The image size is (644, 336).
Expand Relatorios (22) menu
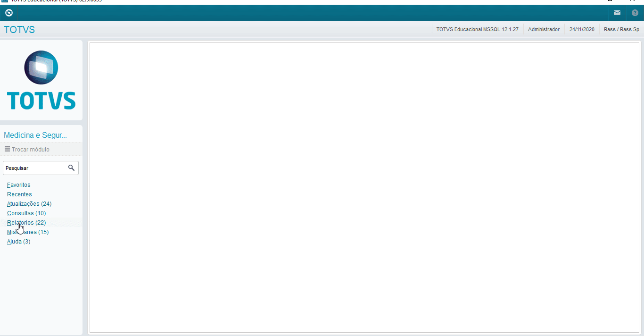[x=26, y=223]
